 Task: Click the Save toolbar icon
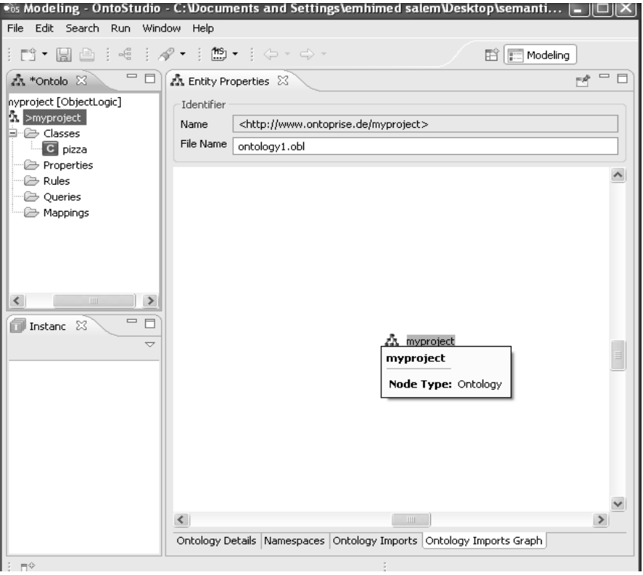(65, 56)
